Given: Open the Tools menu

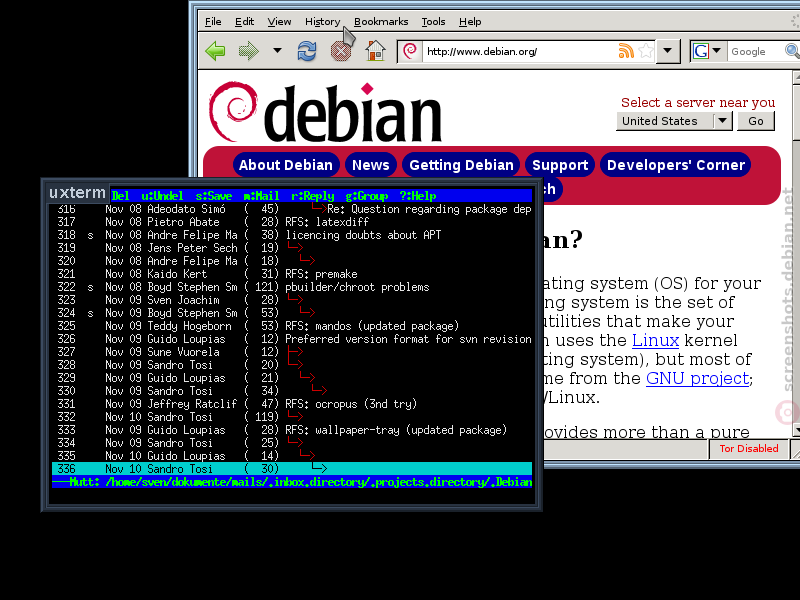Looking at the screenshot, I should tap(433, 21).
